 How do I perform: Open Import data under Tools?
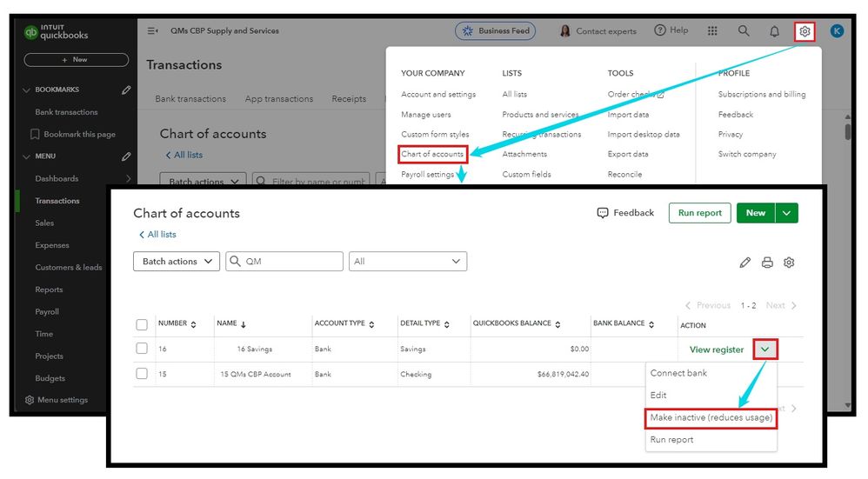tap(628, 115)
